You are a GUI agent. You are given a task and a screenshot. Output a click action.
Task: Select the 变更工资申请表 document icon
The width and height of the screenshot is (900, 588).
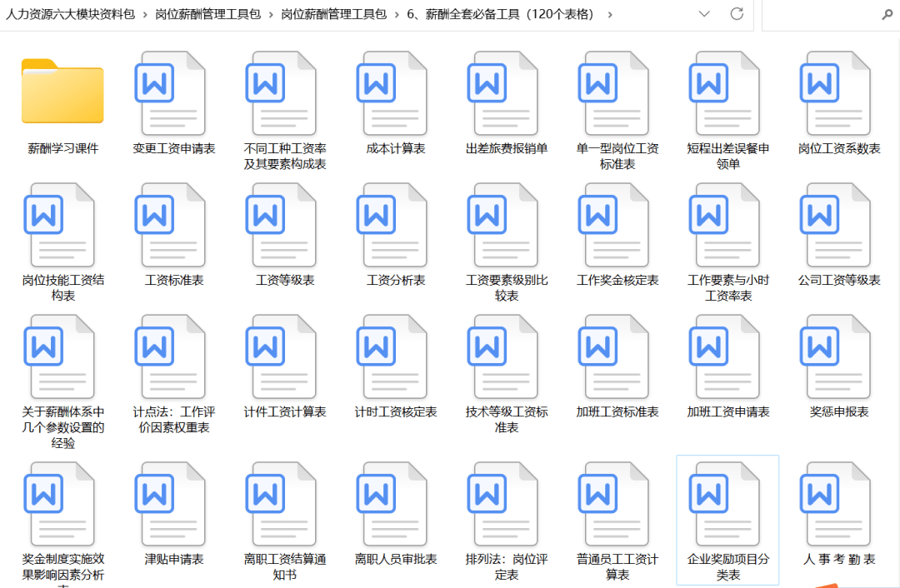click(x=170, y=93)
